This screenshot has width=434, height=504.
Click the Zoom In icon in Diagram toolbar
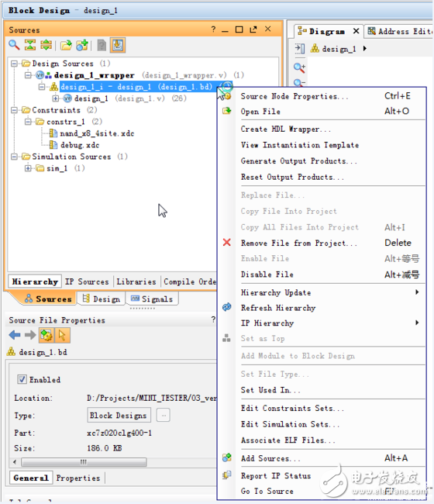[x=299, y=67]
